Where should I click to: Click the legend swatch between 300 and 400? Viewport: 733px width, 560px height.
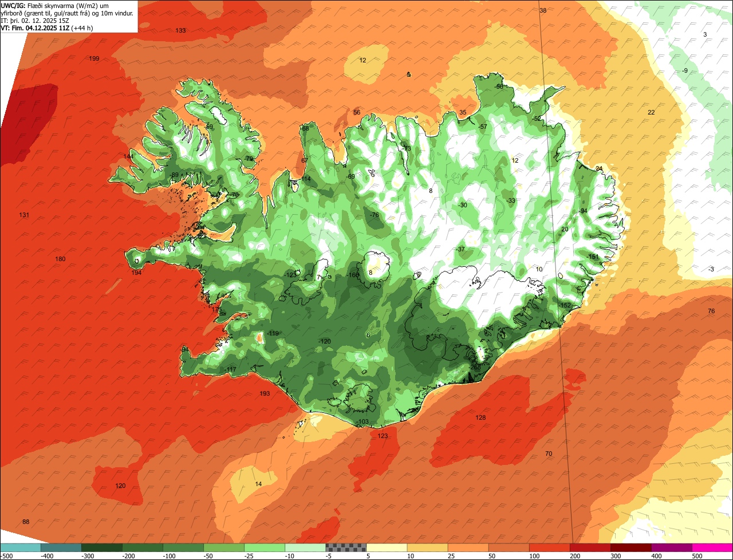point(630,547)
